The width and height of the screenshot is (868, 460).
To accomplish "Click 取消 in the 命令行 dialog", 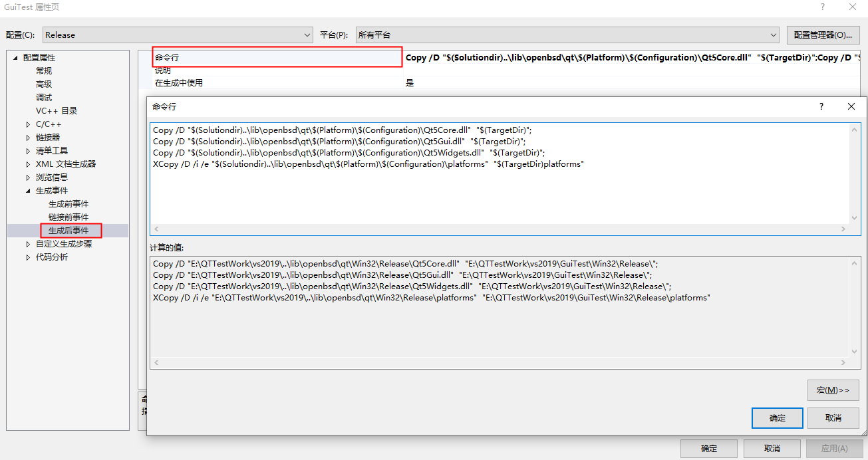I will click(833, 418).
